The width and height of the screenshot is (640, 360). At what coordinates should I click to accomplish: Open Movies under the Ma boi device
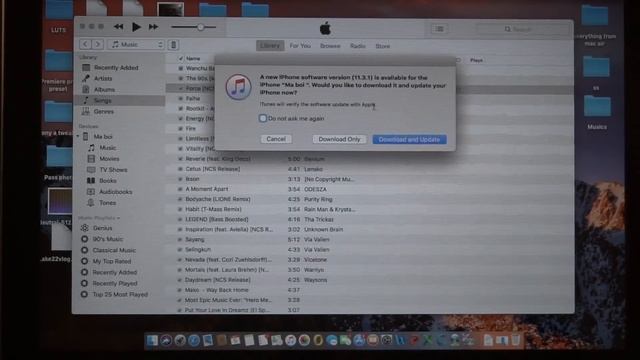[109, 159]
